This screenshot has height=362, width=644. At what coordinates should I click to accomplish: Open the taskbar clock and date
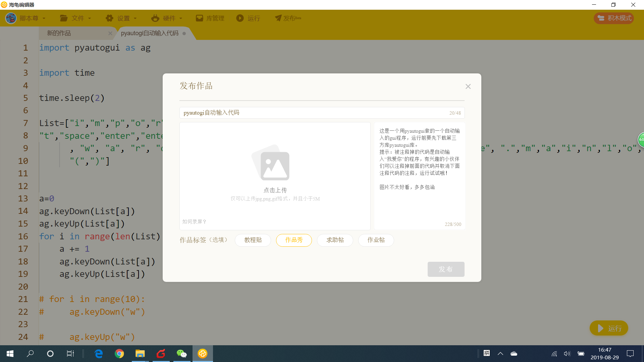point(605,354)
